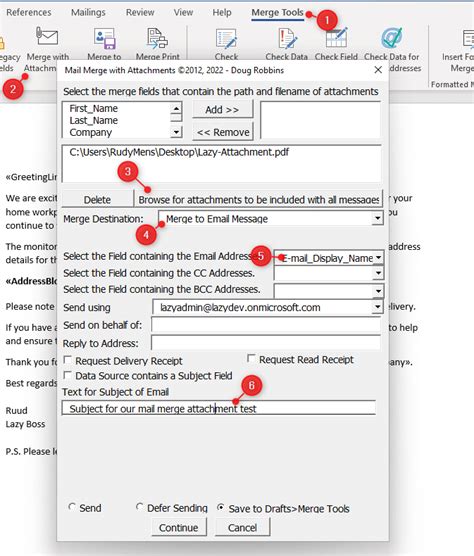The image size is (474, 556).
Task: Click the empty selected attachment fields box
Action: click(x=320, y=120)
